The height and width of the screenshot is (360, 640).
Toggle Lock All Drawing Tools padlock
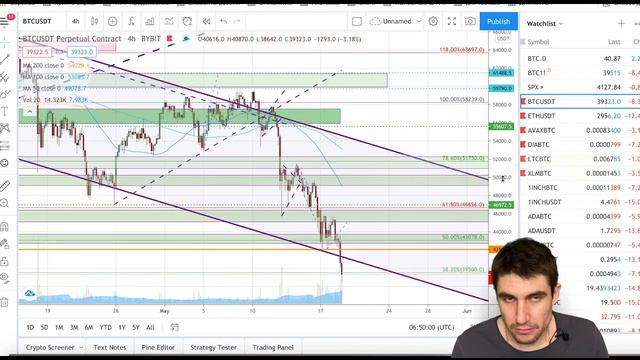(x=5, y=261)
